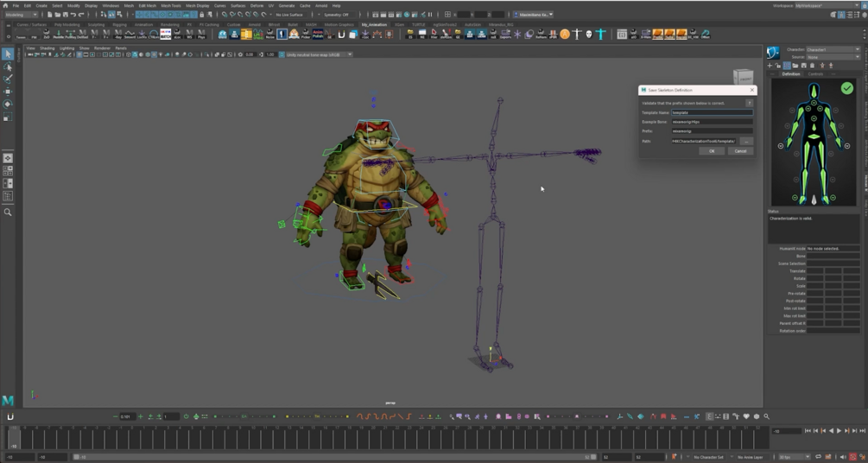This screenshot has height=463, width=868.
Task: Click the cyan T-pose figure shelf icon
Action: [x=600, y=35]
